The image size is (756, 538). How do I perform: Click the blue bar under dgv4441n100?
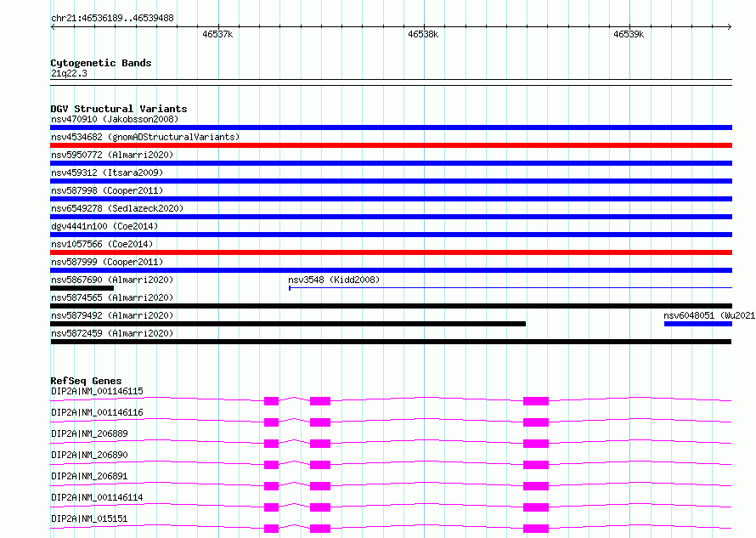coord(391,235)
